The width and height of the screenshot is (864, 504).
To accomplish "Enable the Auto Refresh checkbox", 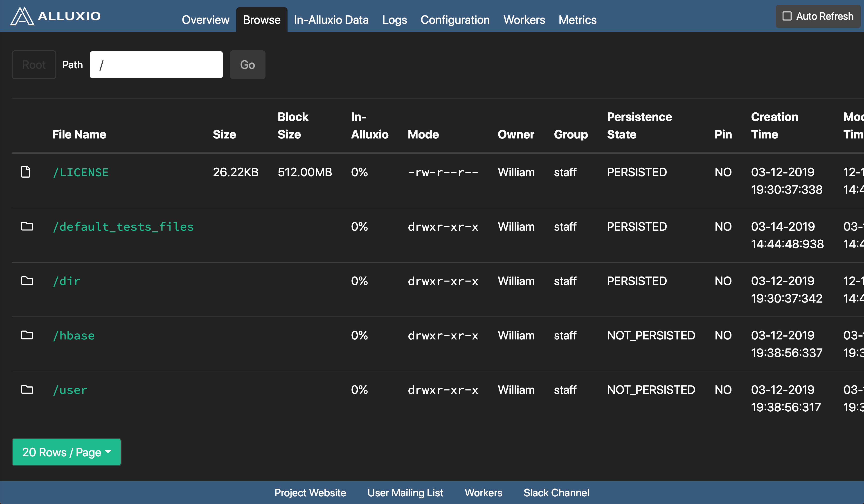I will pos(787,16).
